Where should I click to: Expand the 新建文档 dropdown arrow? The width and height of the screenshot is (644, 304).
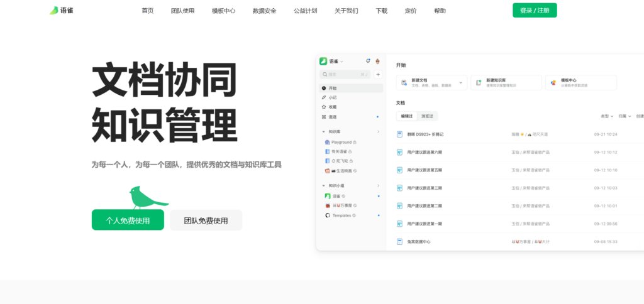point(460,82)
